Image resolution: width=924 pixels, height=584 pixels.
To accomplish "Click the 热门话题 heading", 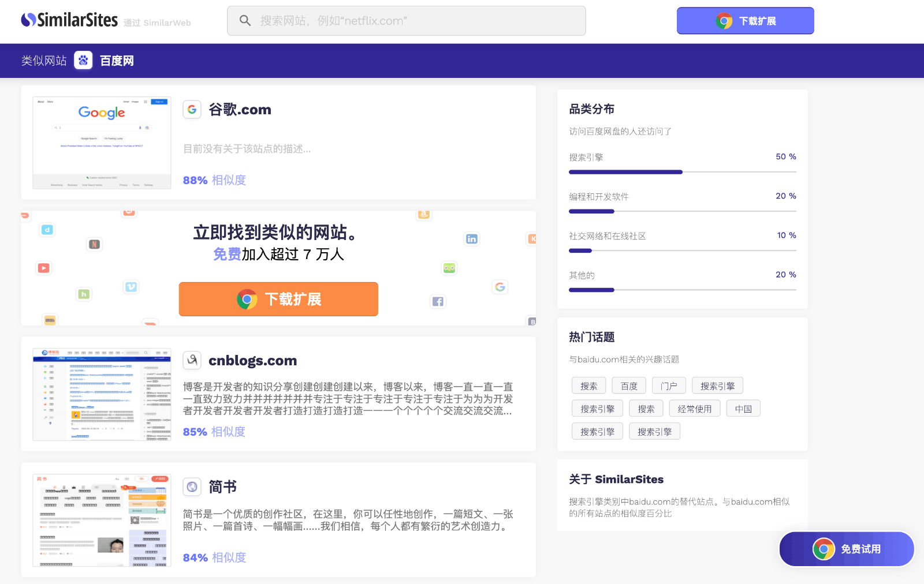I will point(592,337).
